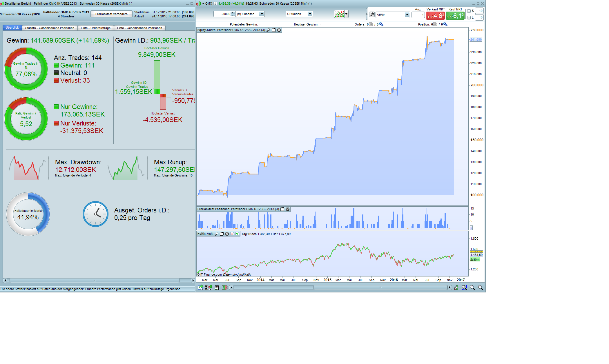
Task: Click the ProBacktest verändern button
Action: pos(111,14)
